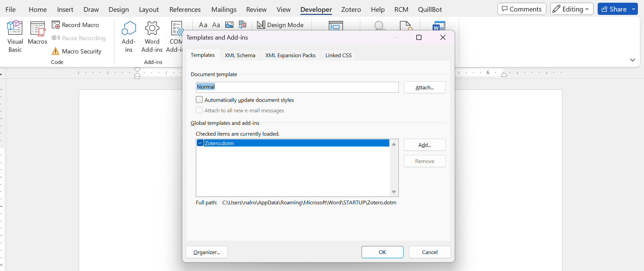Viewport: 644px width, 271px height.
Task: Insert Picture content control
Action: point(229,25)
